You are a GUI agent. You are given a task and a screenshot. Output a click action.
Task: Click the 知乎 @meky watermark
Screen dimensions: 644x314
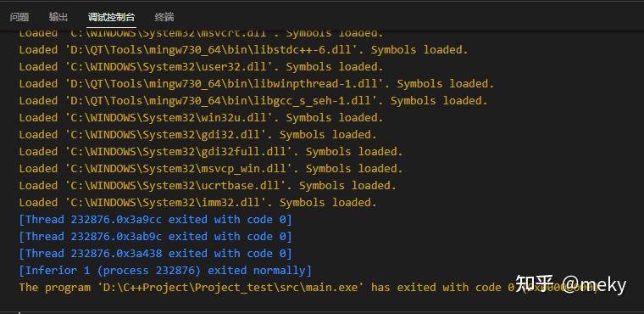[x=571, y=284]
